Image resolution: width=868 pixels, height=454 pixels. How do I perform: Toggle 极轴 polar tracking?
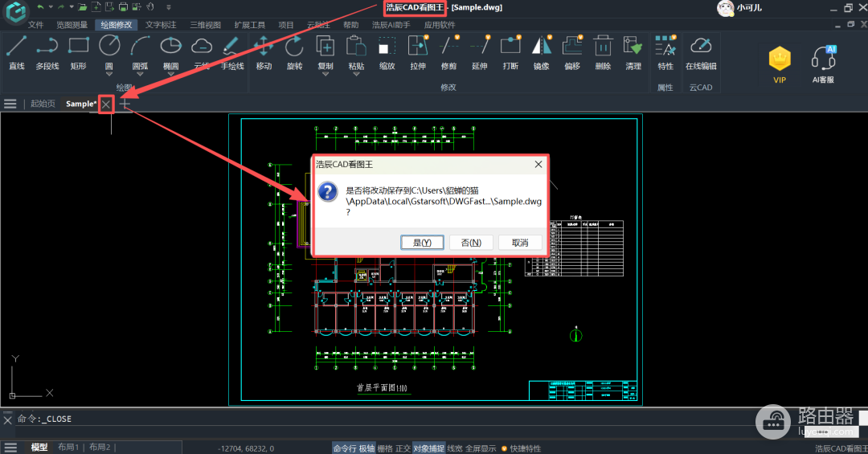[x=367, y=448]
